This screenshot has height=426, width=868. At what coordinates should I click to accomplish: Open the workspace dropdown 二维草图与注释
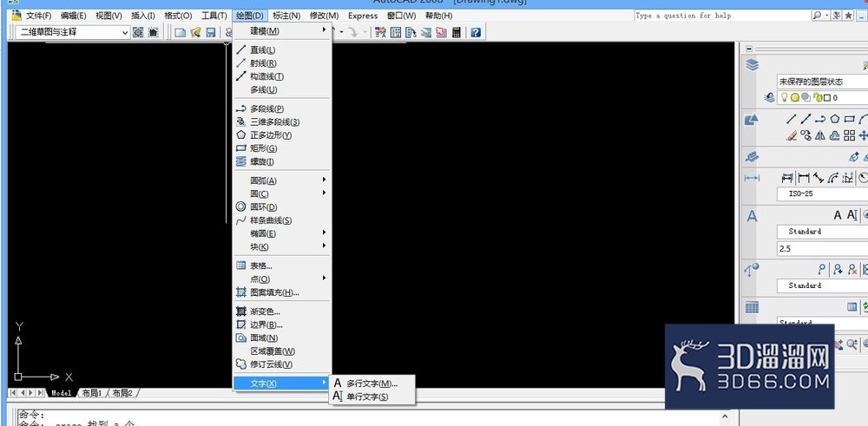point(73,32)
